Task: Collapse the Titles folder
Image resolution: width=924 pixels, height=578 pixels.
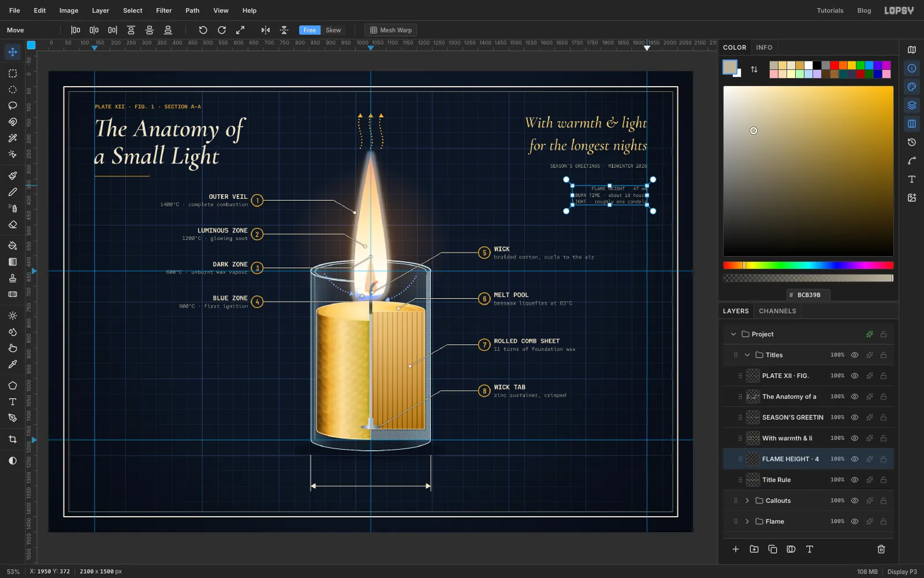Action: [x=747, y=355]
